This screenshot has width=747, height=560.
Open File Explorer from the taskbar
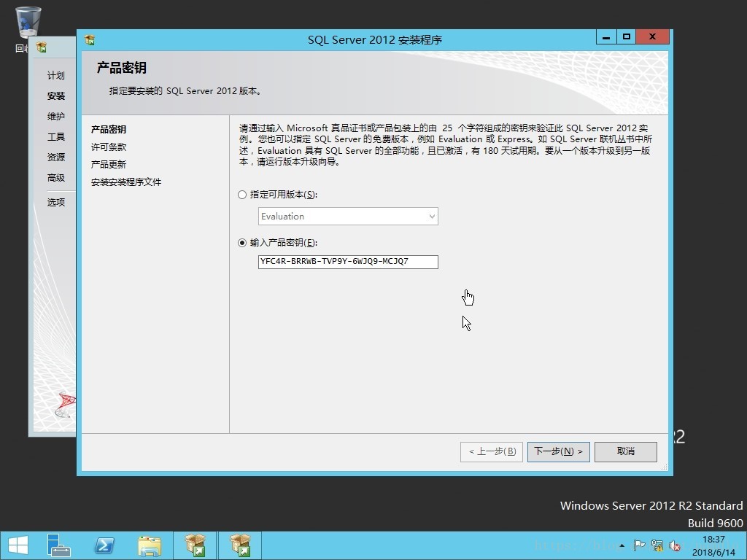pyautogui.click(x=150, y=545)
